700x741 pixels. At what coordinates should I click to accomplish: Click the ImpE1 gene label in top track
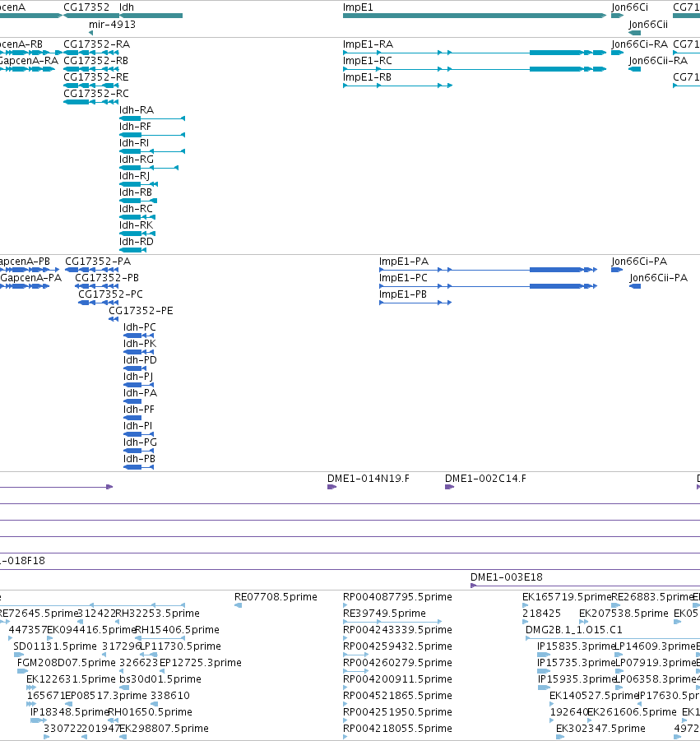pos(358,7)
